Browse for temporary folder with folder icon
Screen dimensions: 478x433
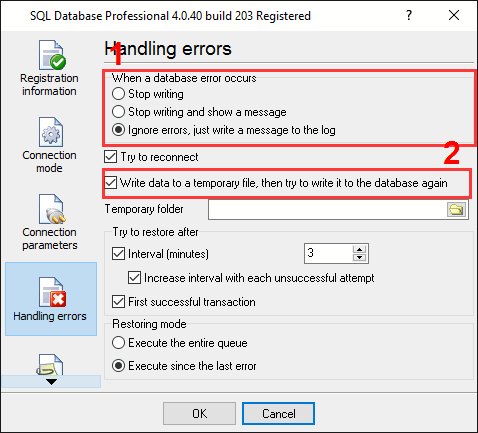456,210
